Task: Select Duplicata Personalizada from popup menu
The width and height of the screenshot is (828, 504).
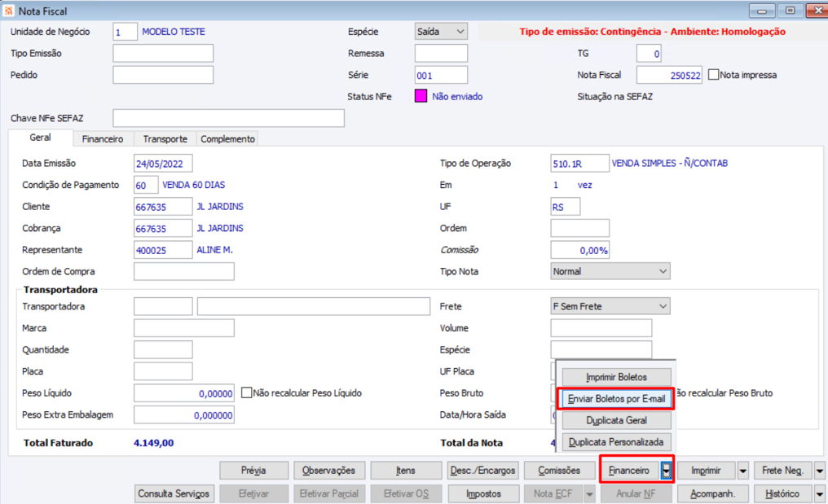Action: 616,442
